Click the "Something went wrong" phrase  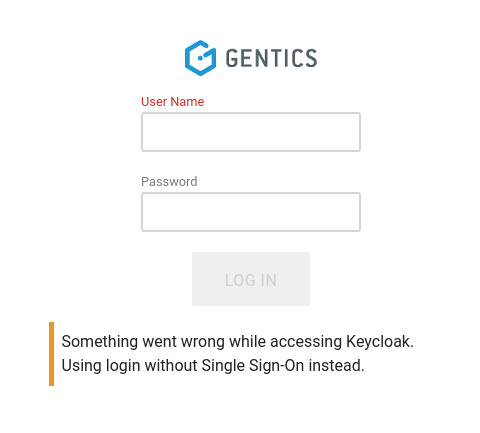pyautogui.click(x=146, y=342)
